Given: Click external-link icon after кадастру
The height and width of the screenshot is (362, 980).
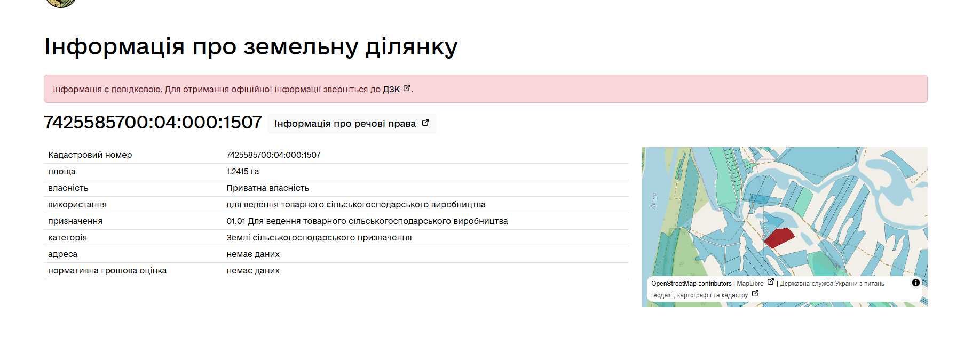Looking at the screenshot, I should coord(755,293).
